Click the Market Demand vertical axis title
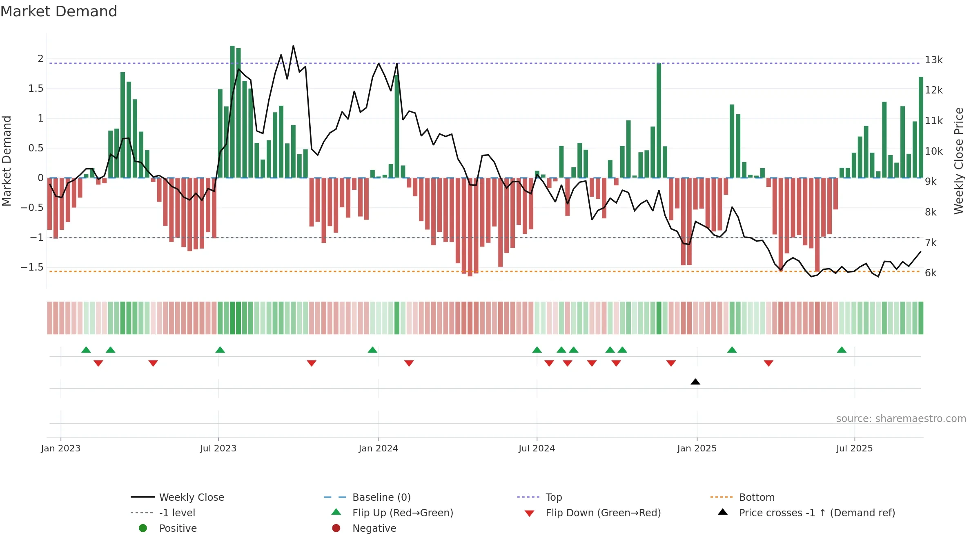 pos(7,161)
